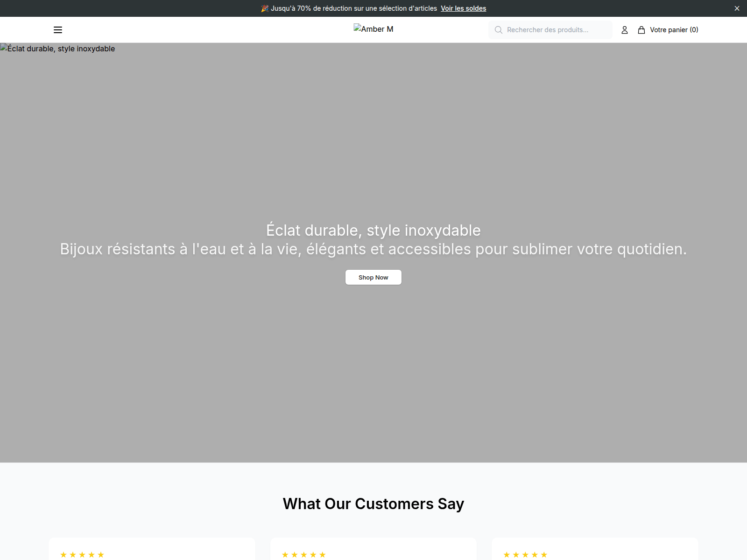Viewport: 747px width, 560px height.
Task: Click the search magnifier icon
Action: (499, 30)
